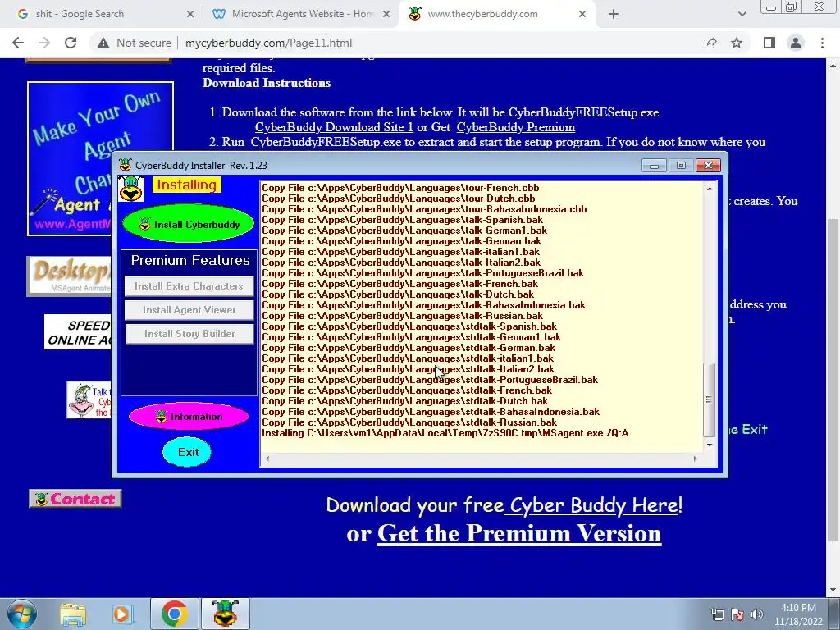The height and width of the screenshot is (630, 840).
Task: Click the volume speaker tray icon
Action: point(756,614)
